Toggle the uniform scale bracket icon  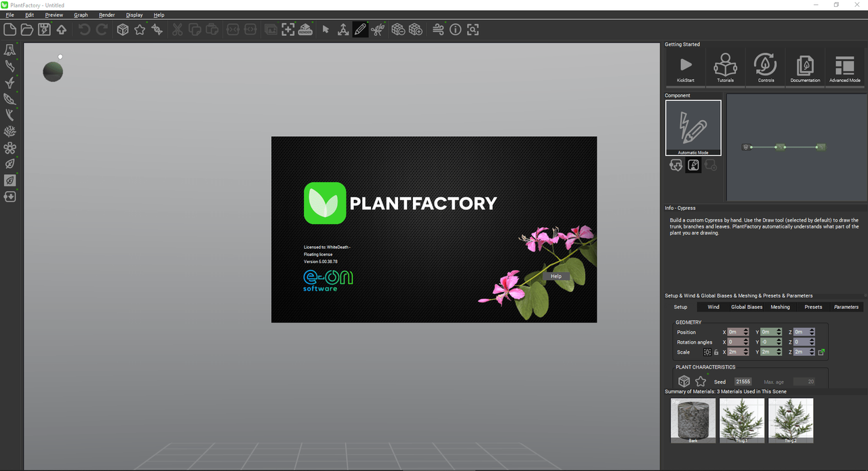point(707,352)
